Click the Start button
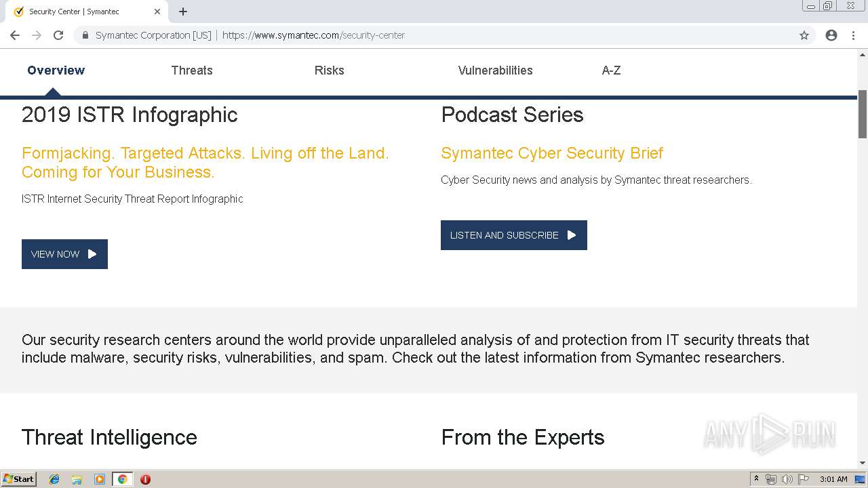The width and height of the screenshot is (868, 488). tap(19, 479)
